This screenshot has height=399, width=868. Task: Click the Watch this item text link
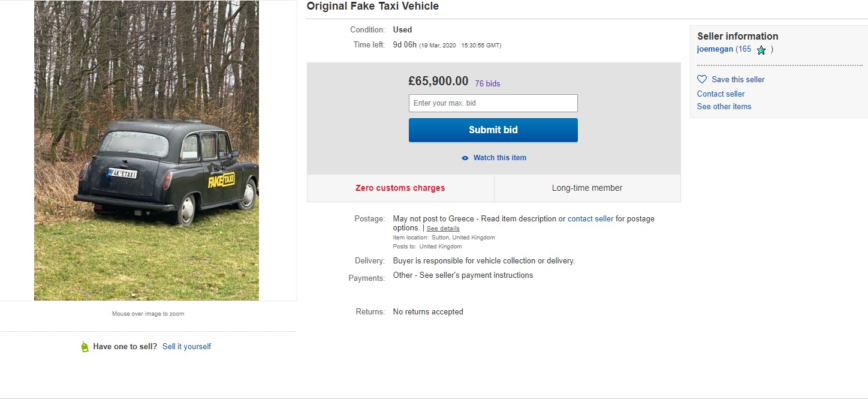tap(500, 158)
